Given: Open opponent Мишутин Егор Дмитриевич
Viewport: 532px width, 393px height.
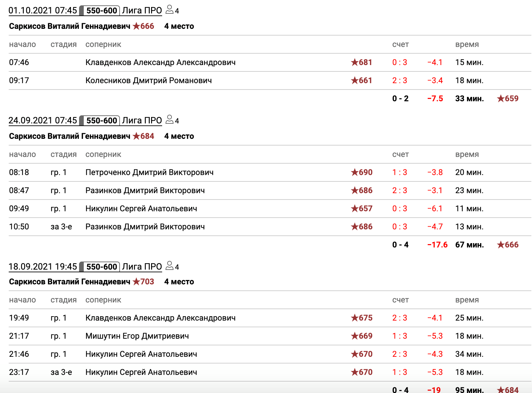Looking at the screenshot, I should tap(137, 336).
